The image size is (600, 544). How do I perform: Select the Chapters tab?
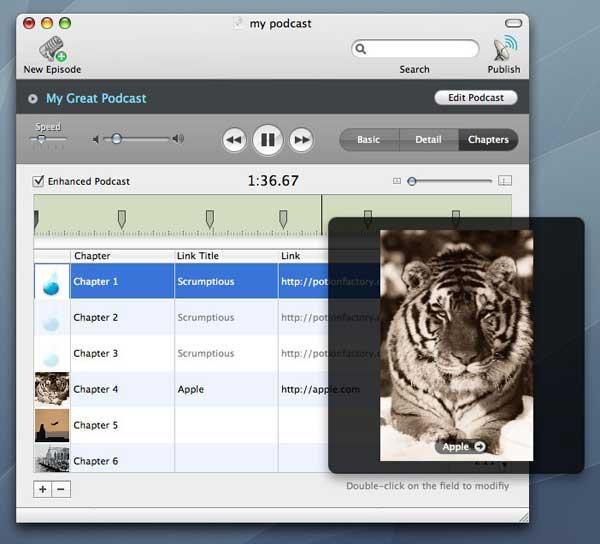(488, 140)
